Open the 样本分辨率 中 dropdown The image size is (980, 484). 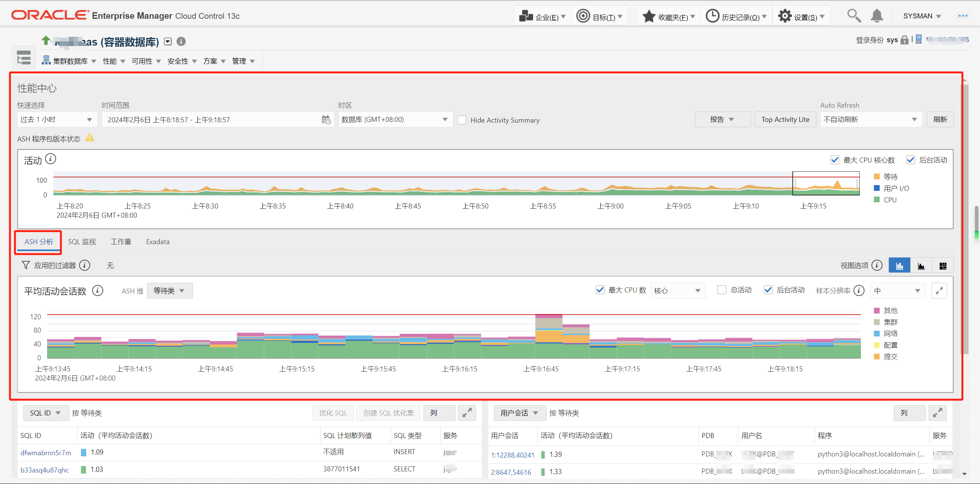click(898, 291)
